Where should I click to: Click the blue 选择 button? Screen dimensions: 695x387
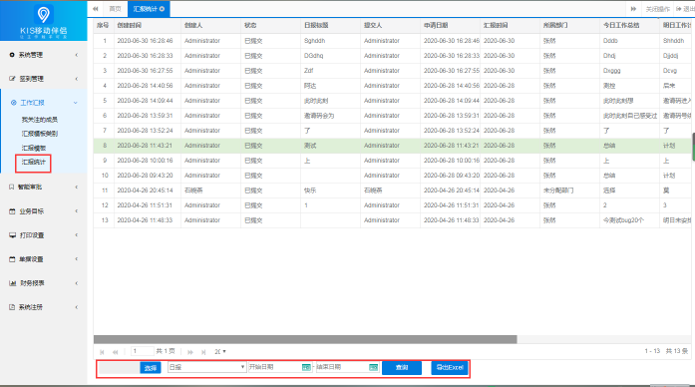click(150, 368)
